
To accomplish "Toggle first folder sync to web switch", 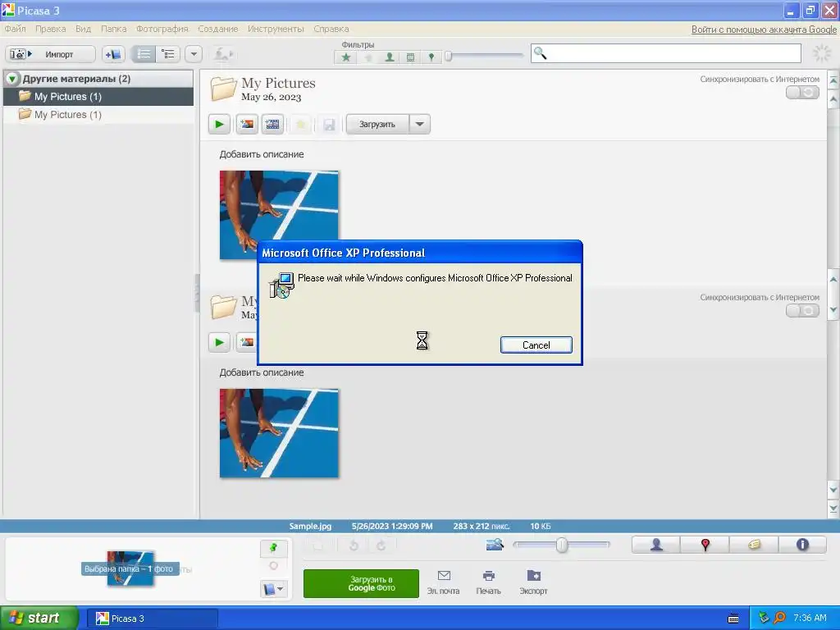I will click(x=802, y=92).
